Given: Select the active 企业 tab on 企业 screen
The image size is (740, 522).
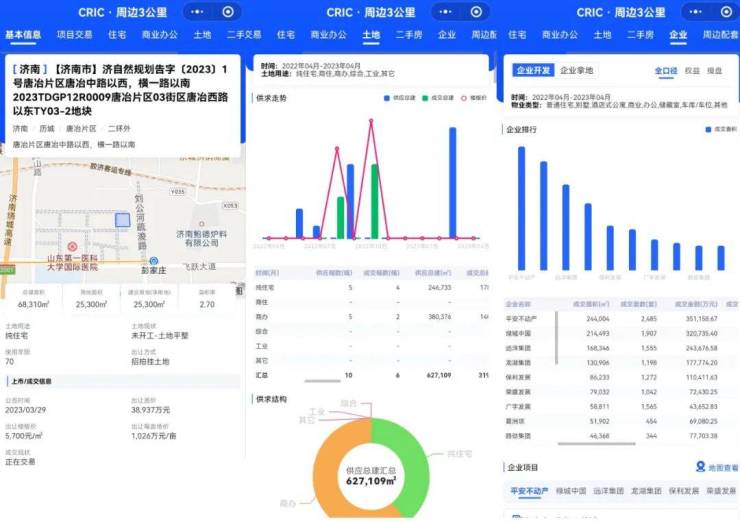Looking at the screenshot, I should [678, 34].
